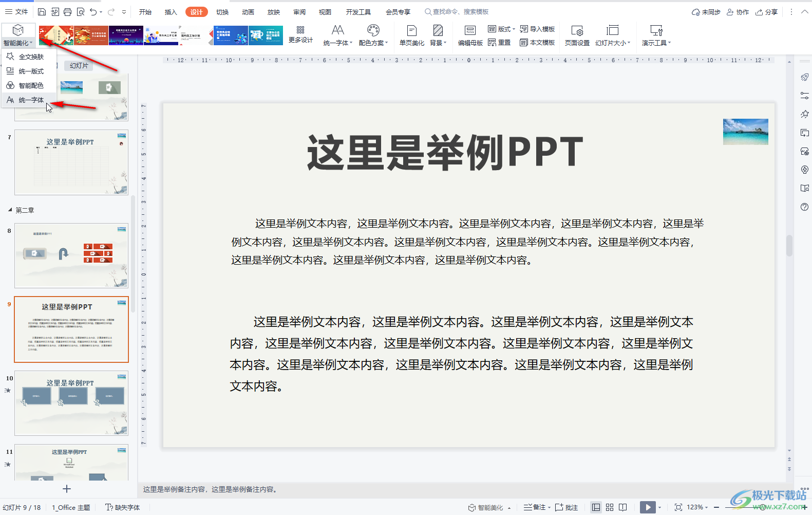Click the 导入模板 button
Screen dimensions: 812x515
tap(537, 29)
